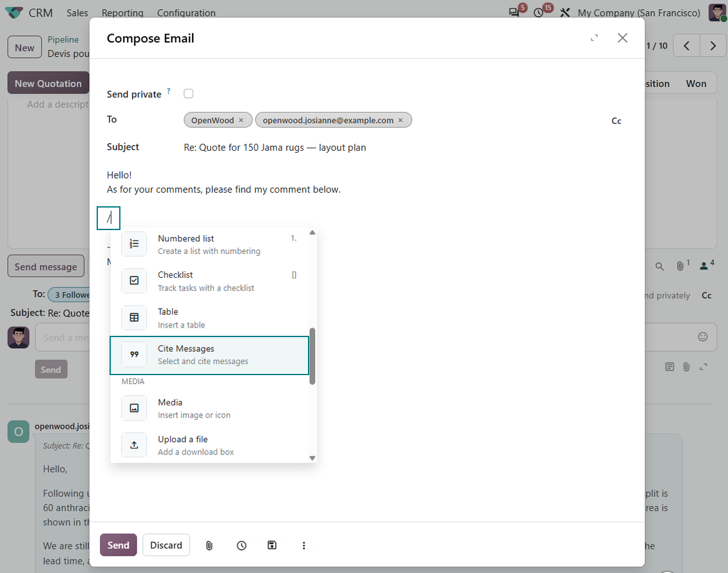Open more options kebab menu in footer

[303, 545]
